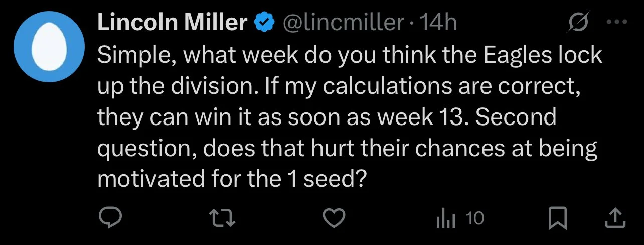
Task: Open the Lincoln Miller display name link
Action: pyautogui.click(x=172, y=23)
